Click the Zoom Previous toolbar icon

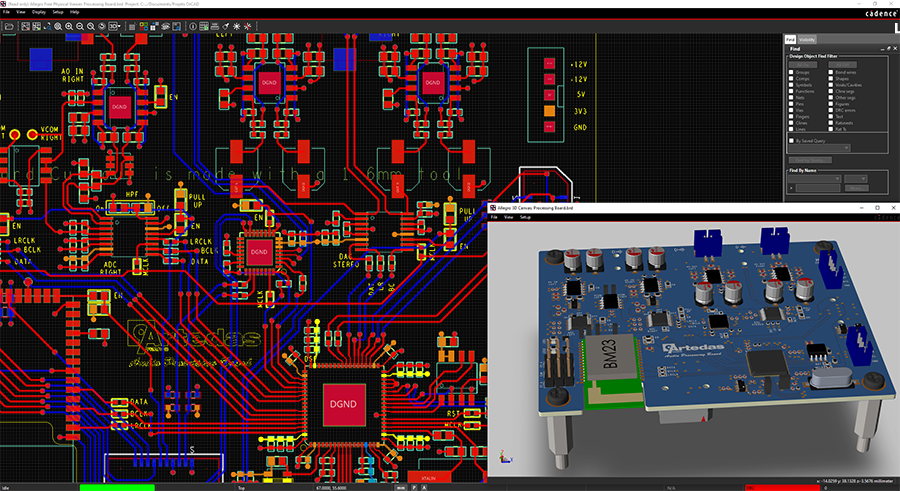(91, 26)
